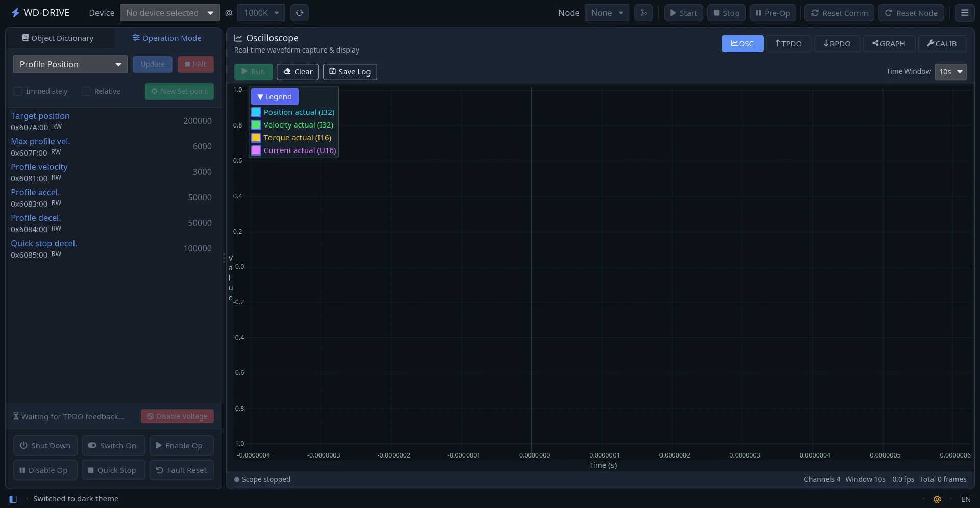Open the Time Window 10s dropdown

click(951, 72)
